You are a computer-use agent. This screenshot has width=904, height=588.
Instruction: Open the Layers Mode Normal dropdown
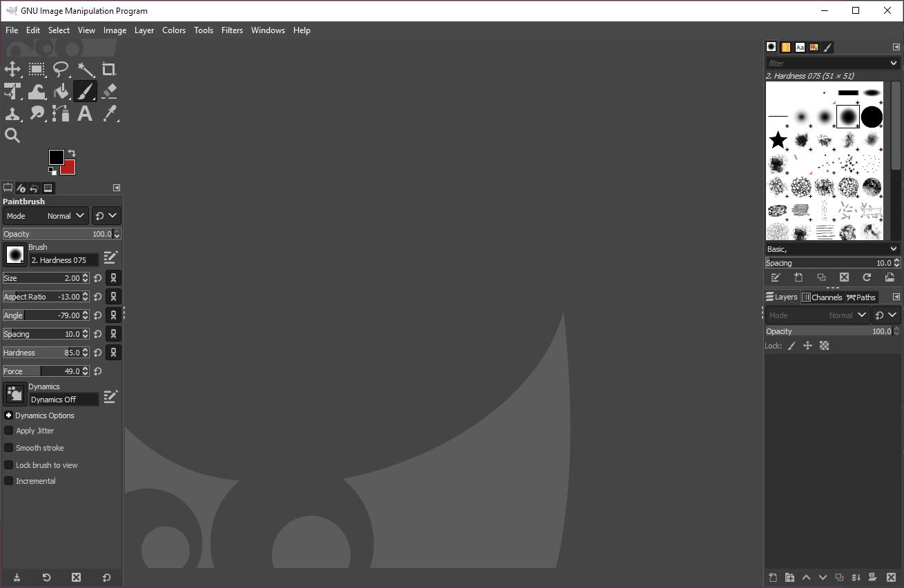(817, 315)
